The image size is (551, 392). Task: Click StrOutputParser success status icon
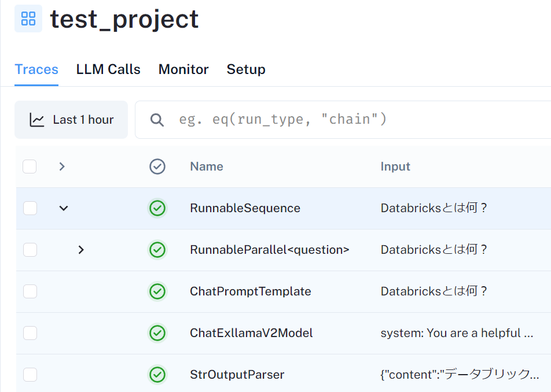pyautogui.click(x=157, y=375)
